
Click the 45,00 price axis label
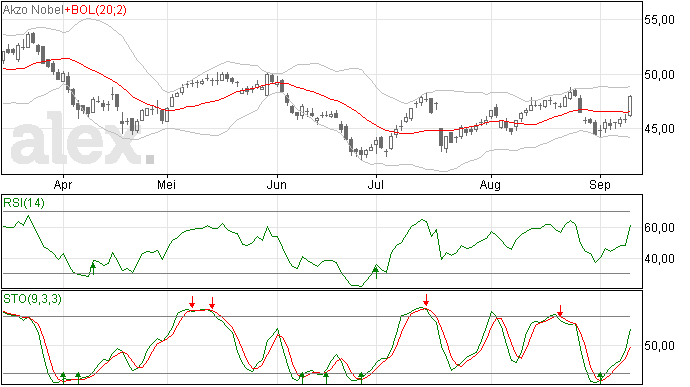click(659, 129)
